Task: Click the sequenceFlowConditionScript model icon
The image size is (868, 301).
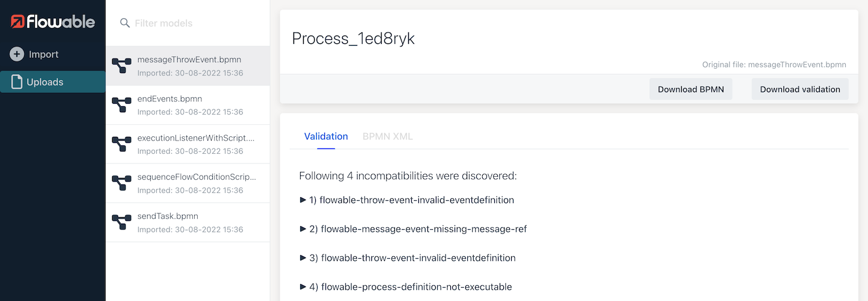Action: (122, 183)
